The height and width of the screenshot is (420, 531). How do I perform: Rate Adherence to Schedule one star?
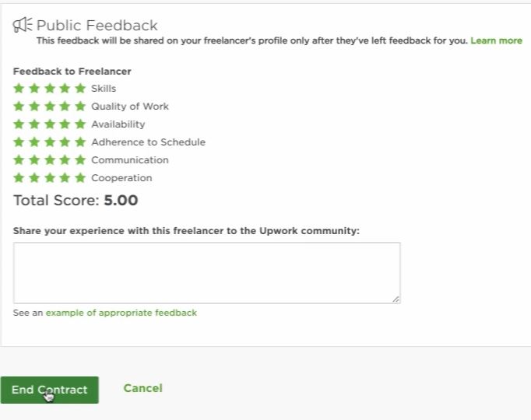[19, 142]
